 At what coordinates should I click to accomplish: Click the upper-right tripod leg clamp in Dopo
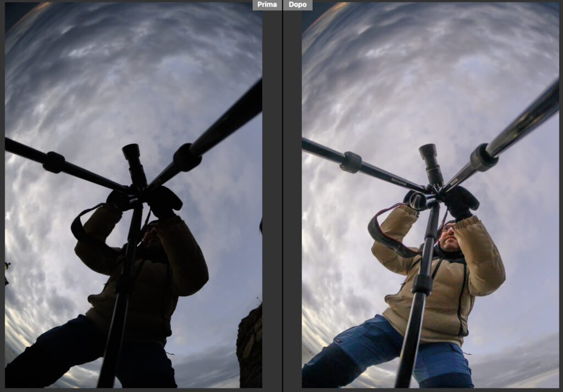tap(483, 158)
